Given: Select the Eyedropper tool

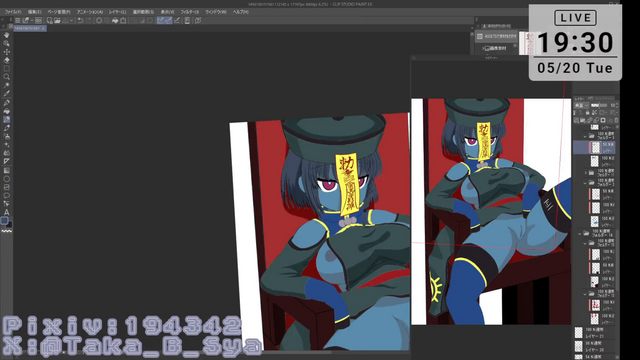Looking at the screenshot, I should coord(7,94).
